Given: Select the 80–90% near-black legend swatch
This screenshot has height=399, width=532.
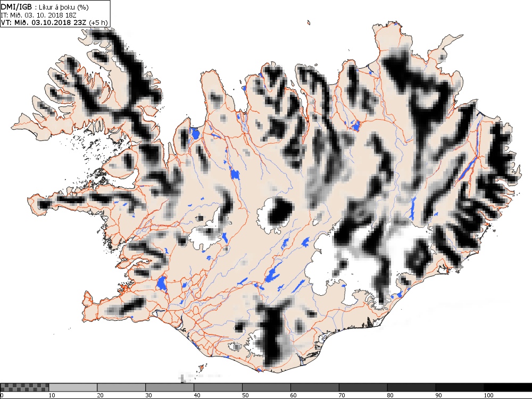Looking at the screenshot, I should pyautogui.click(x=412, y=387).
